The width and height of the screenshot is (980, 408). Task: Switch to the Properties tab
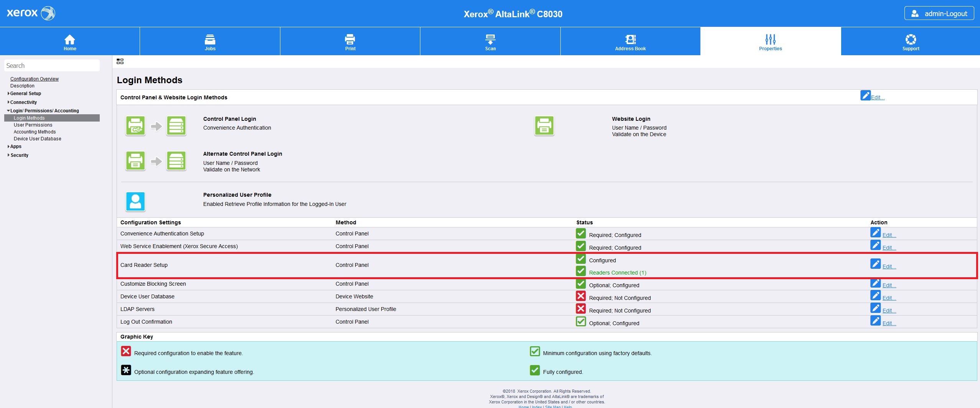coord(770,42)
